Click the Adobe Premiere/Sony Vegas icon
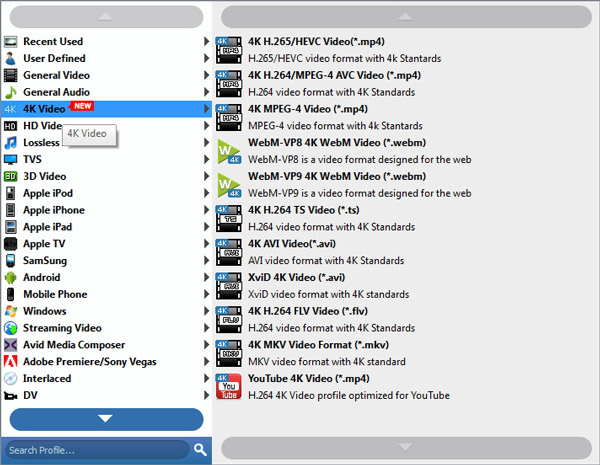This screenshot has height=465, width=600. 10,361
